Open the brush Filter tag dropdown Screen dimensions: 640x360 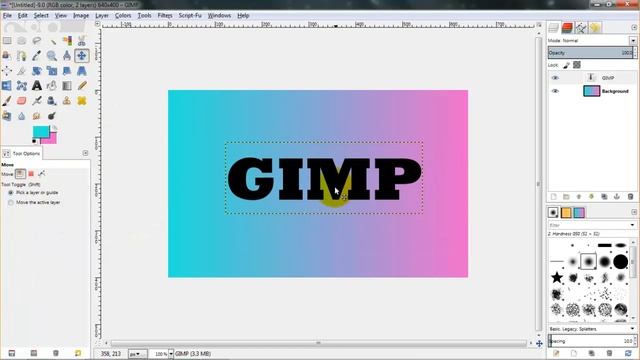pyautogui.click(x=632, y=225)
